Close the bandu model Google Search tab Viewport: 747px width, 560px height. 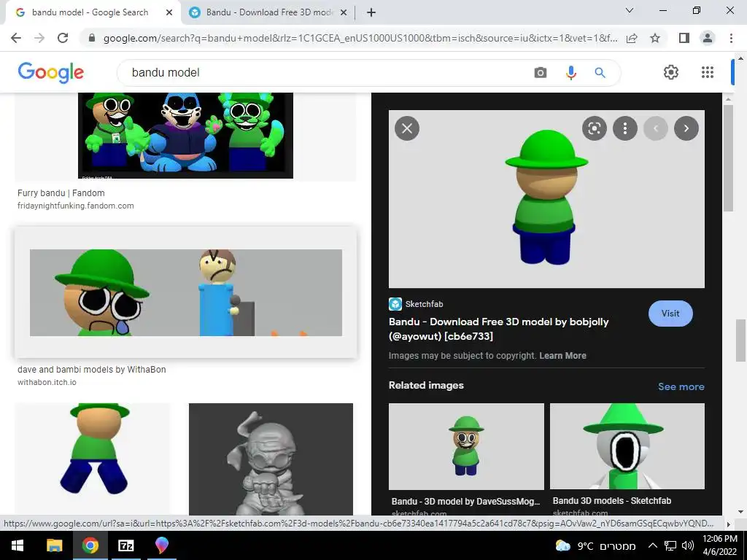coord(169,13)
